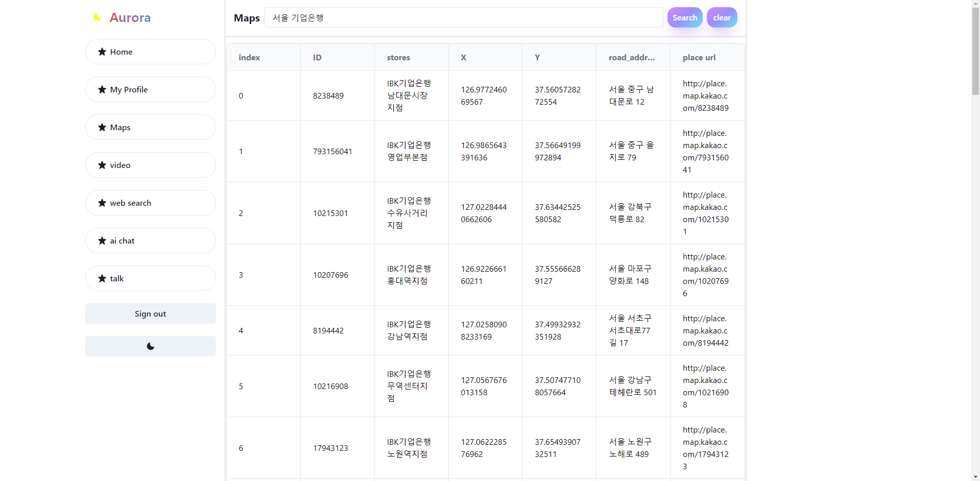
Task: Click the Search button
Action: 685,17
